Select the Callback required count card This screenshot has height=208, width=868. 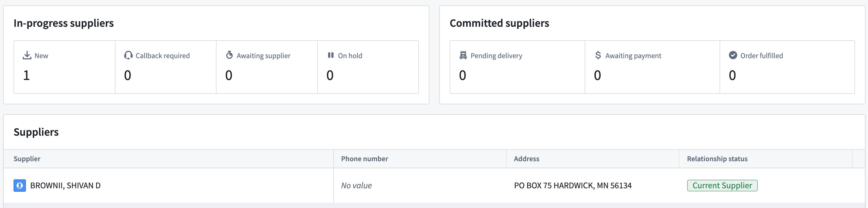(165, 67)
